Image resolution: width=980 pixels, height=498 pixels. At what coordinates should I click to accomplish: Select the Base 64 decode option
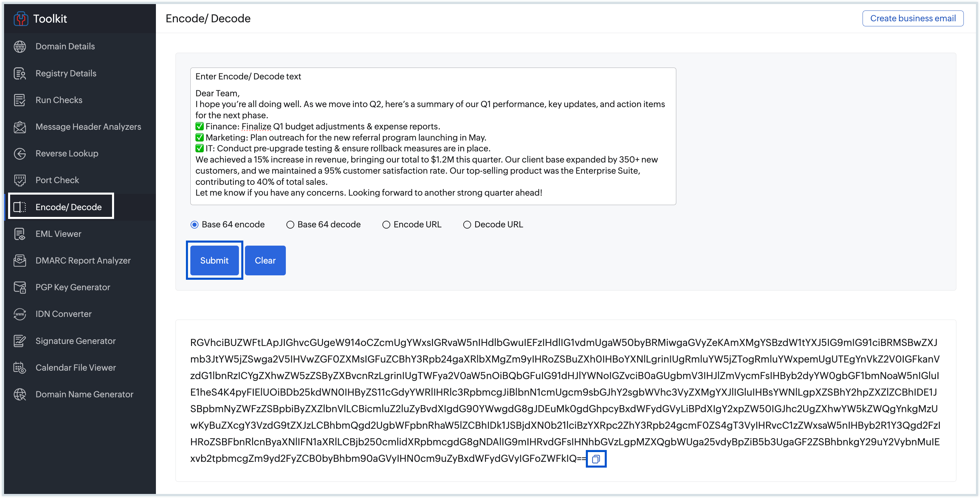click(x=290, y=225)
